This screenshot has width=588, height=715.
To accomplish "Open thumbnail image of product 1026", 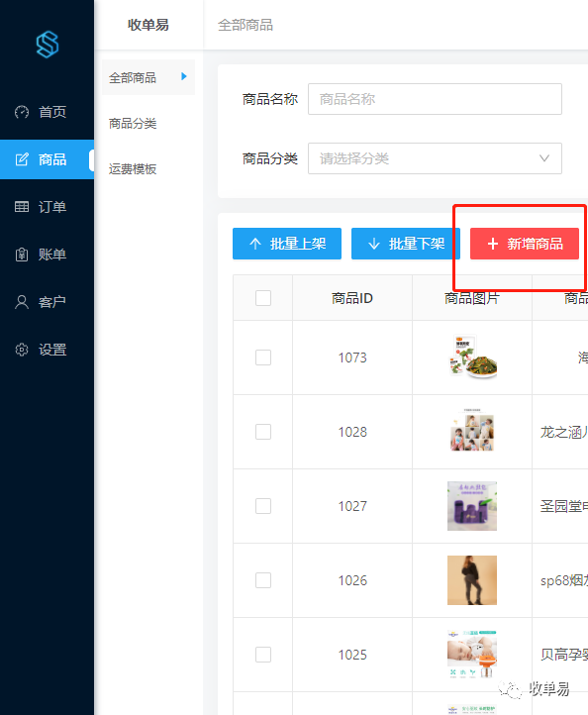I will click(x=472, y=580).
